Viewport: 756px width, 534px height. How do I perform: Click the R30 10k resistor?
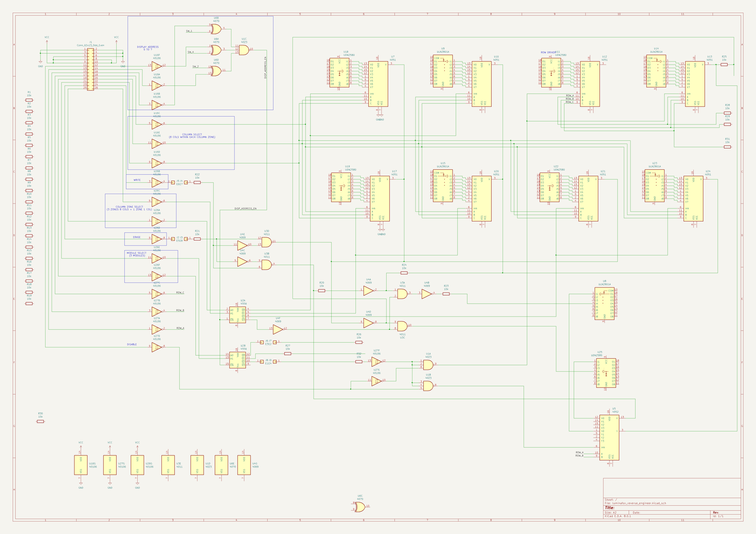[40, 422]
